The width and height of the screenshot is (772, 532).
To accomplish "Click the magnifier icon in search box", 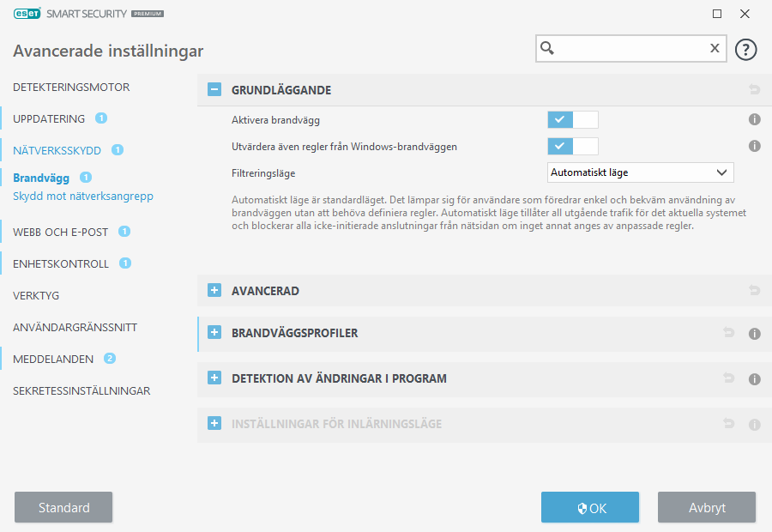I will 547,48.
